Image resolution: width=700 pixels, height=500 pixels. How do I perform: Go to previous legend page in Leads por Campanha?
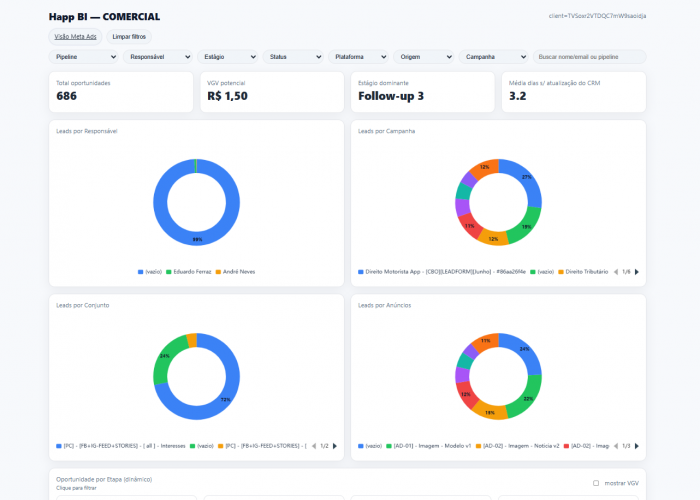click(614, 271)
